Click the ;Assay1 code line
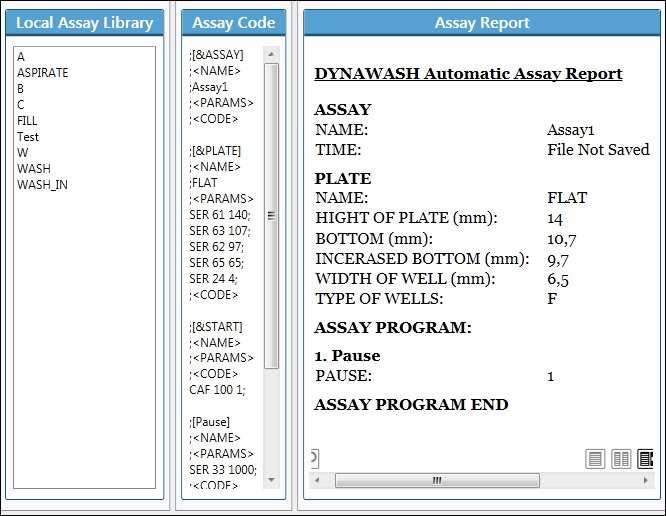The width and height of the screenshot is (666, 516). coord(209,87)
